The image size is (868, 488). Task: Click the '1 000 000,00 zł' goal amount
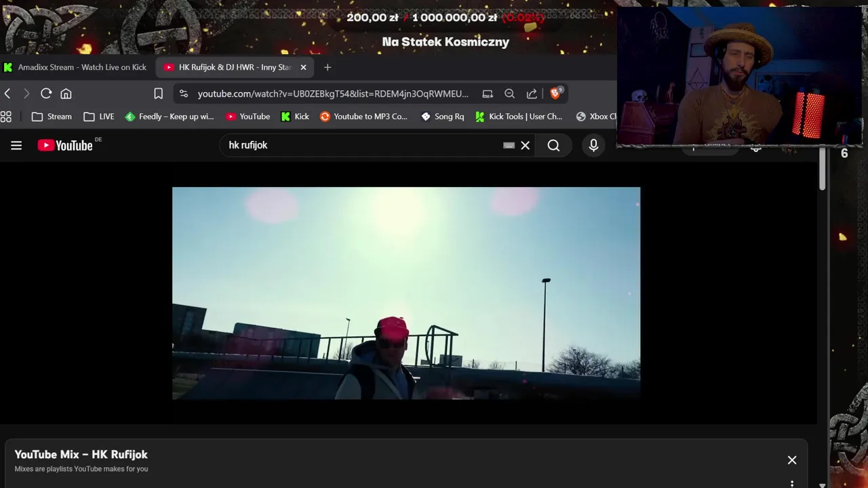[x=454, y=18]
